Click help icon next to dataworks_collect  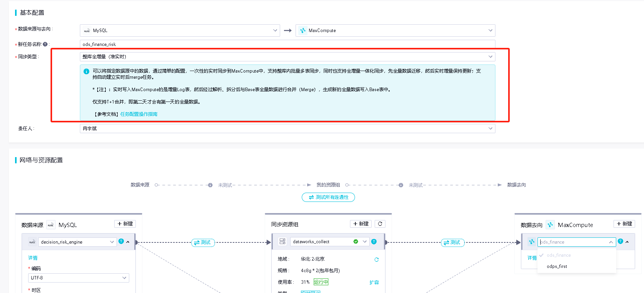[x=374, y=242]
